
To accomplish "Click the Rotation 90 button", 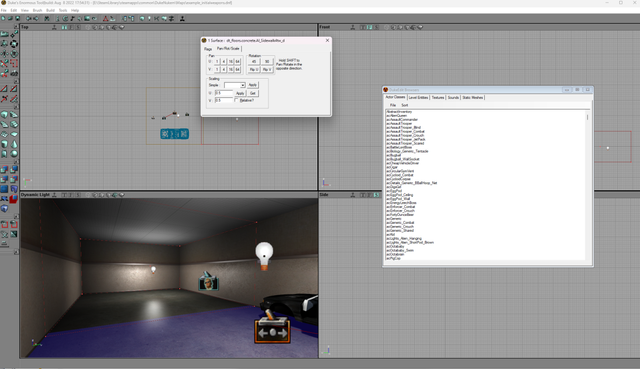I will pos(267,61).
